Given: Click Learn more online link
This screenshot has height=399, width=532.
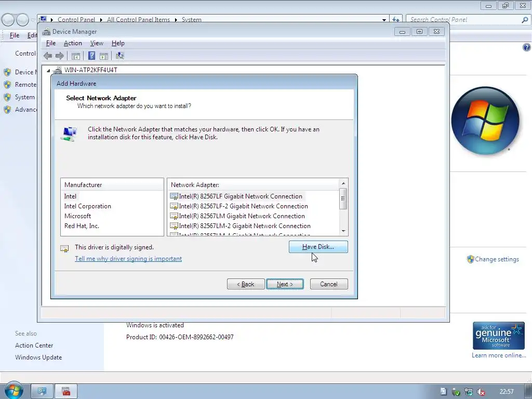Looking at the screenshot, I should click(499, 355).
